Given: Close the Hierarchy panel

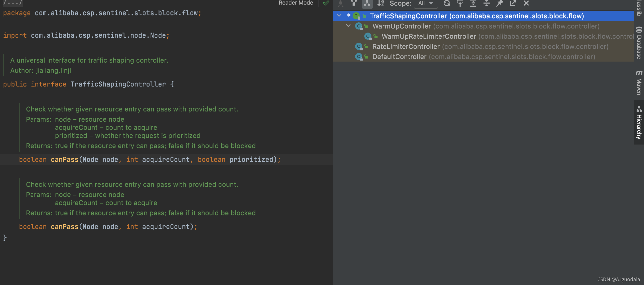Looking at the screenshot, I should tap(526, 3).
